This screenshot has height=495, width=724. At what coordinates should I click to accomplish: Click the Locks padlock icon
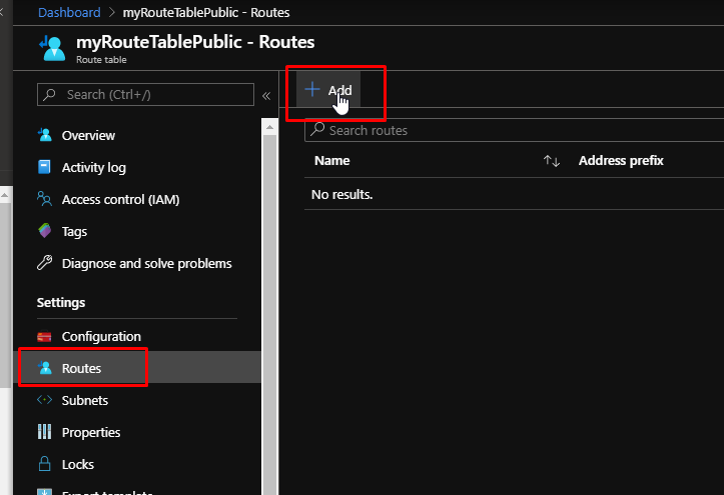point(44,464)
